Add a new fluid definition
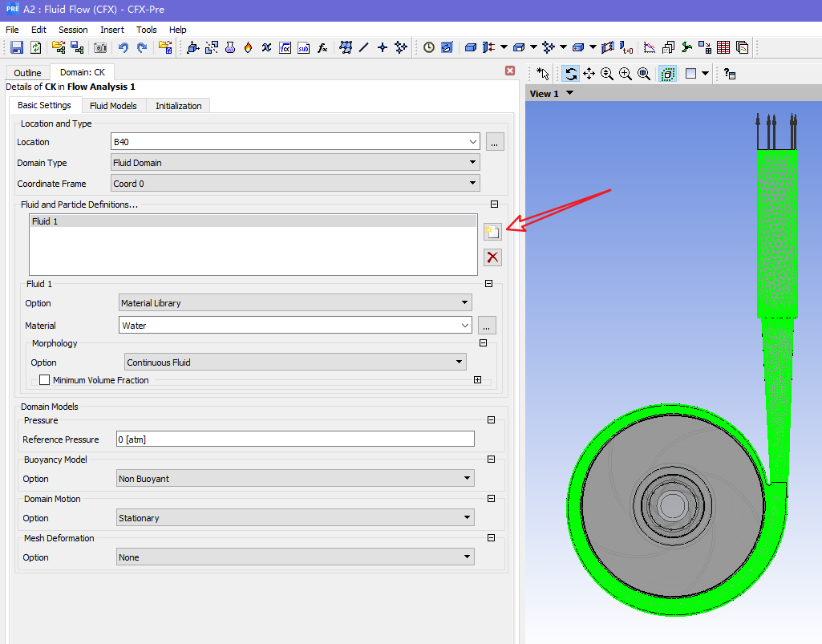The height and width of the screenshot is (644, 822). (x=492, y=233)
